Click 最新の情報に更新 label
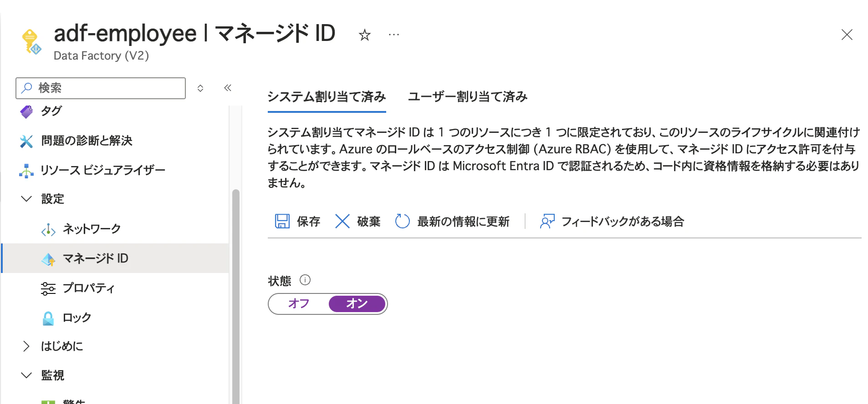This screenshot has width=868, height=404. click(463, 222)
